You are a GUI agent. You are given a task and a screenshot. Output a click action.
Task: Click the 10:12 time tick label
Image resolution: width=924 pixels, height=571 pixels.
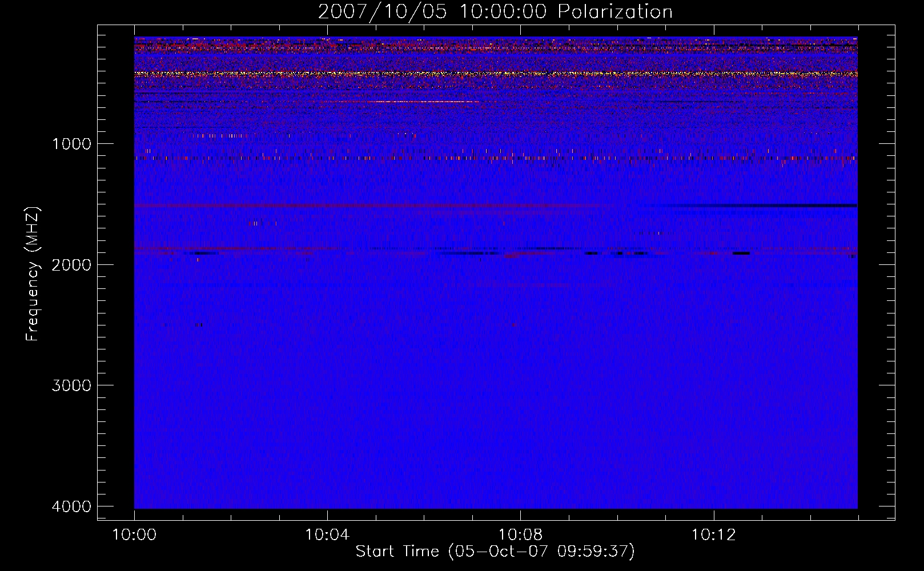(x=713, y=535)
